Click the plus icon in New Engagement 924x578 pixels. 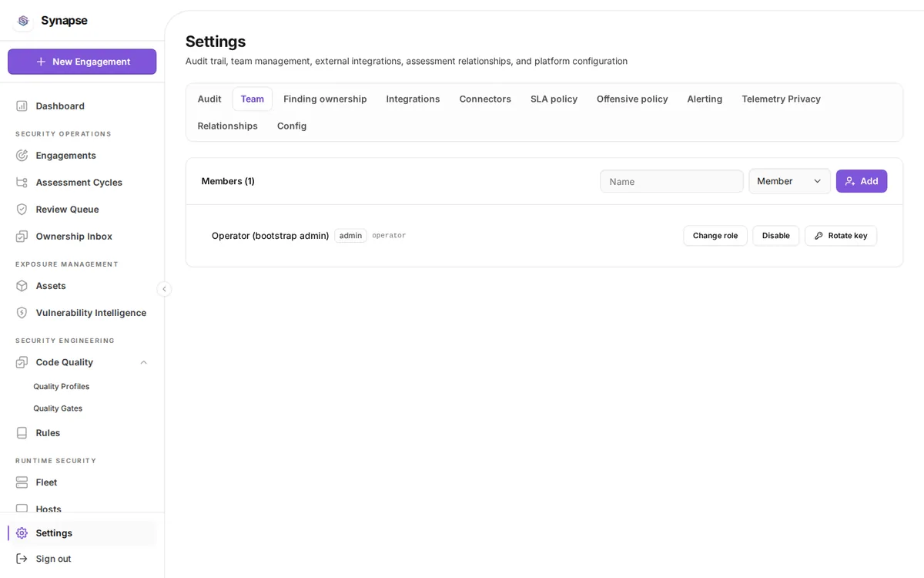click(x=42, y=62)
